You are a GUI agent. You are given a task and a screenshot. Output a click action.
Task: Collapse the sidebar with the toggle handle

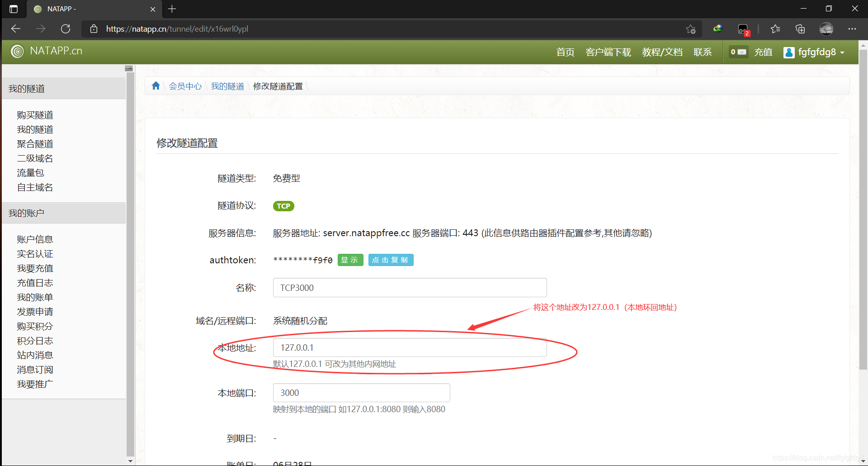129,68
